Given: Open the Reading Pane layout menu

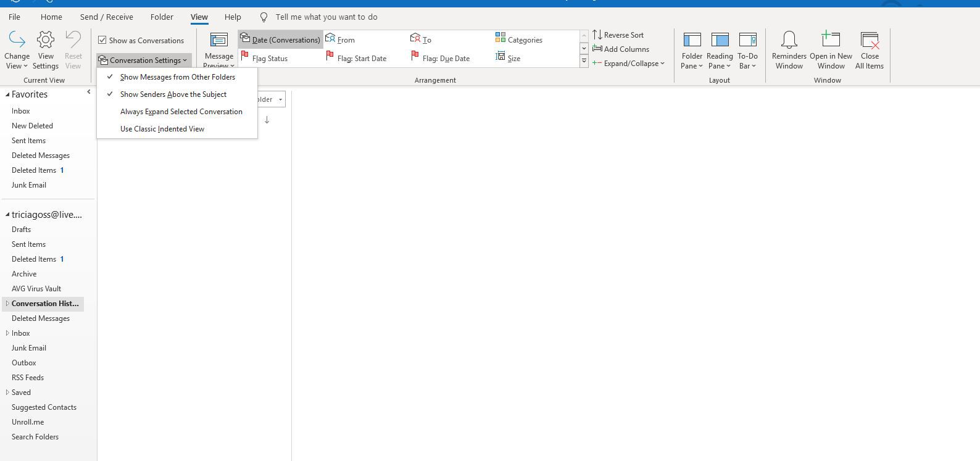Looking at the screenshot, I should (720, 51).
